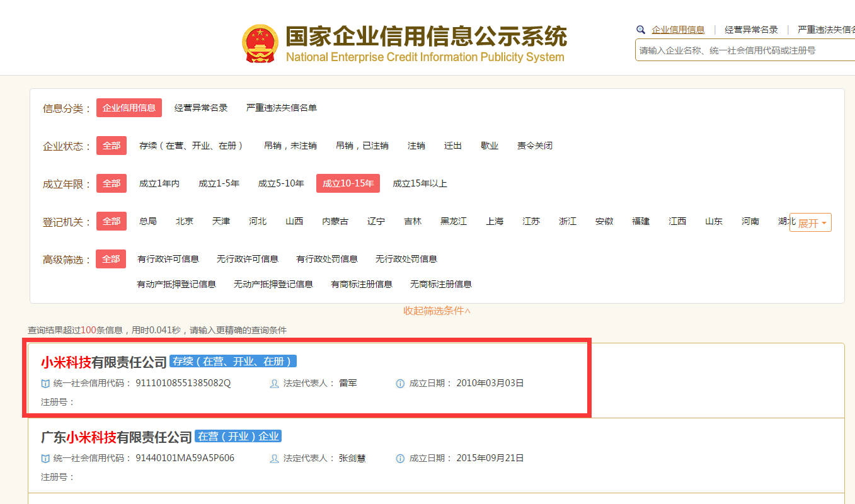Select 全部 for 企业状态

(112, 146)
